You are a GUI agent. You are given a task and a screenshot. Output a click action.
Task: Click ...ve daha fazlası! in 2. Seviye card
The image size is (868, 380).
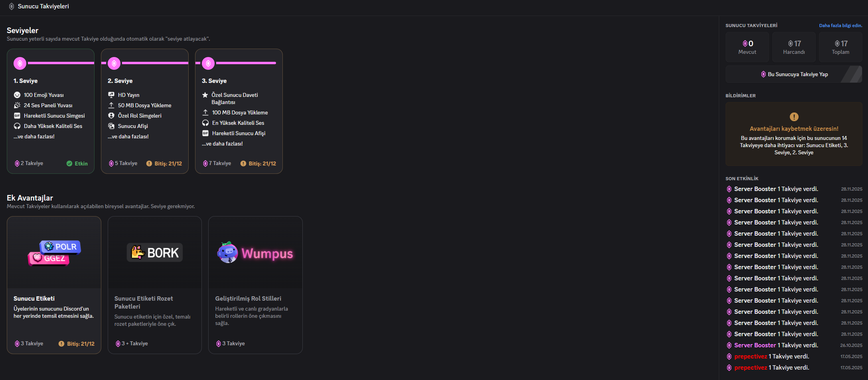(x=128, y=136)
